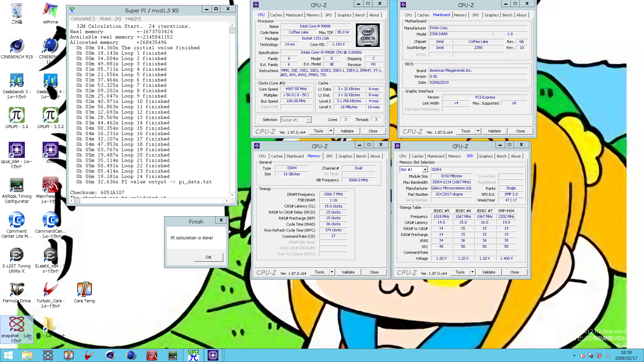The height and width of the screenshot is (362, 644).
Task: Click Core Temp taskbar icon
Action: [69, 355]
